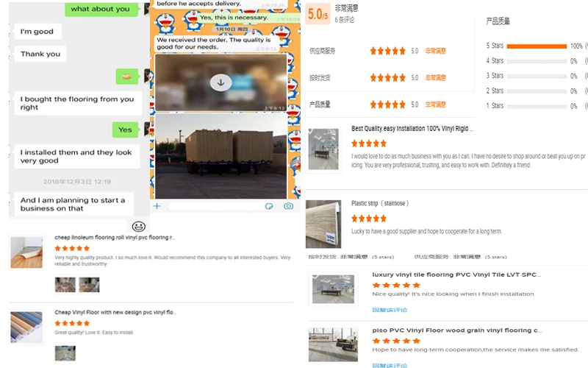Tap the plus icon beside message input
The width and height of the screenshot is (588, 368).
157,206
